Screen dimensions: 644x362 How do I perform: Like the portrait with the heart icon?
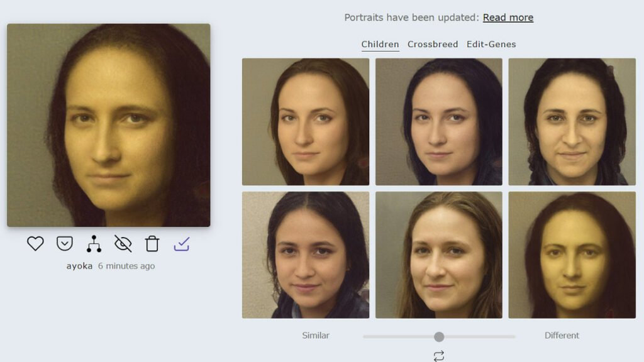[x=36, y=244]
